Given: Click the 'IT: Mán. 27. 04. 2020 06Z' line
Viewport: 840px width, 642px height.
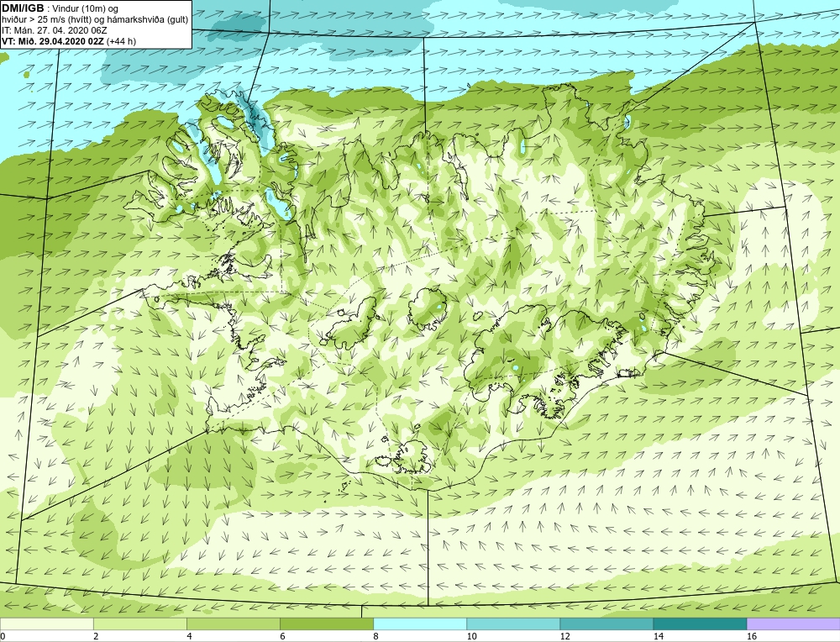Looking at the screenshot, I should (x=54, y=30).
